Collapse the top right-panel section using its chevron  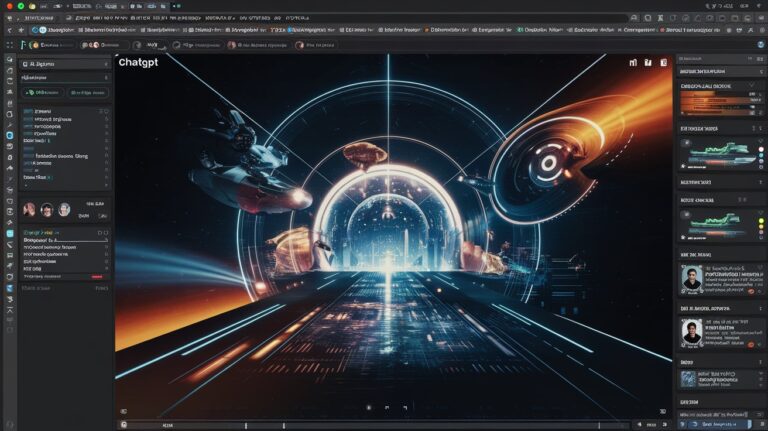pyautogui.click(x=760, y=72)
